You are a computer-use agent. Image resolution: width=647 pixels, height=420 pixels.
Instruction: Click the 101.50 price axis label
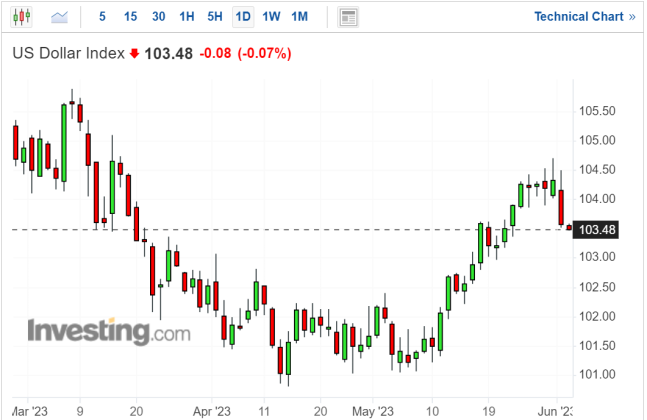pyautogui.click(x=597, y=345)
